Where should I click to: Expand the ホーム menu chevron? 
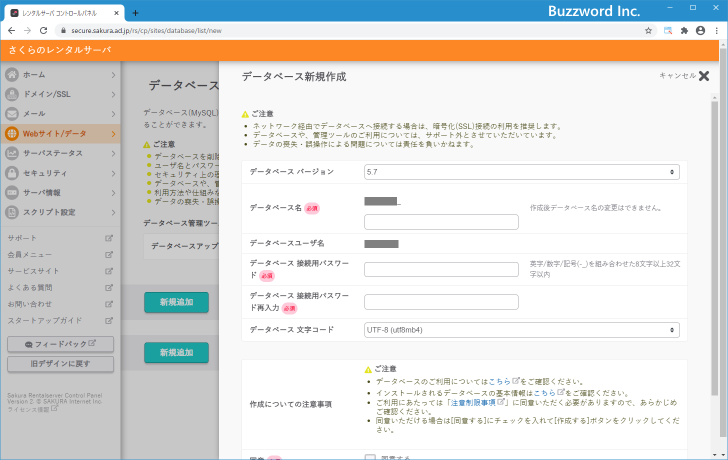click(113, 75)
